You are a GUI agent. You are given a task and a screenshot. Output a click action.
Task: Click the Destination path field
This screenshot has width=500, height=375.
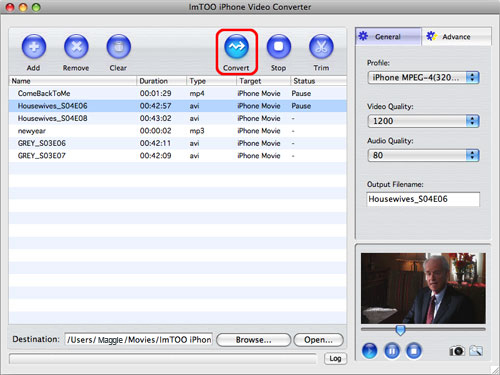tap(138, 340)
